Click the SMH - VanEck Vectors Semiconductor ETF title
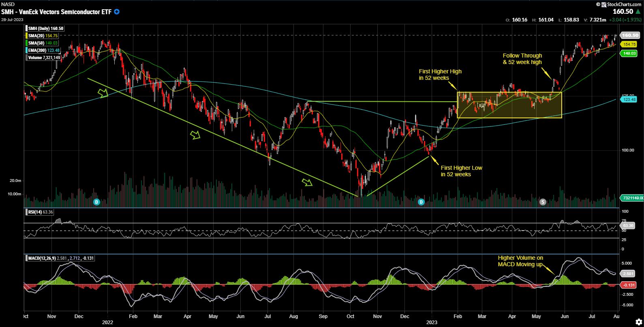This screenshot has width=644, height=327. pos(56,12)
